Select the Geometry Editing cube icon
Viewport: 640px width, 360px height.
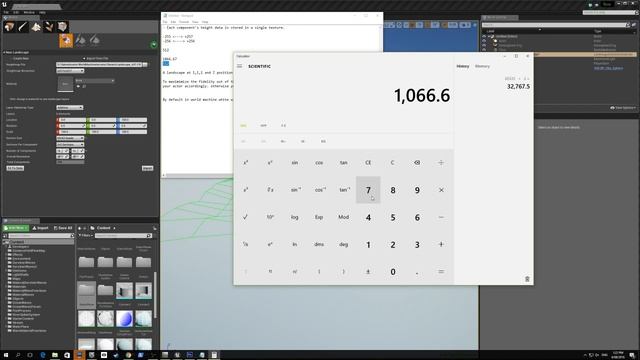pos(62,27)
